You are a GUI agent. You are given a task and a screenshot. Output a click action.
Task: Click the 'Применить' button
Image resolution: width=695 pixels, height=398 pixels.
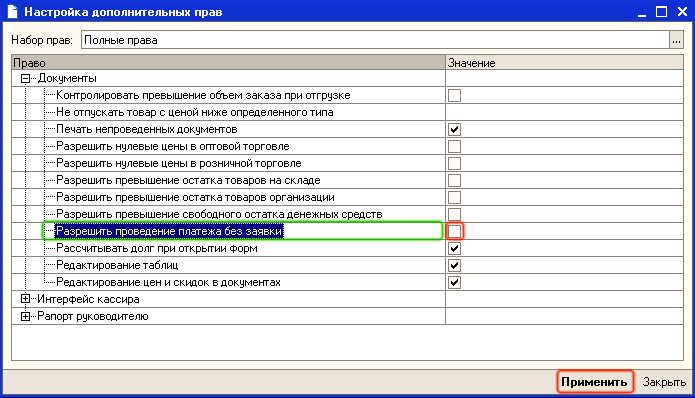coord(594,382)
